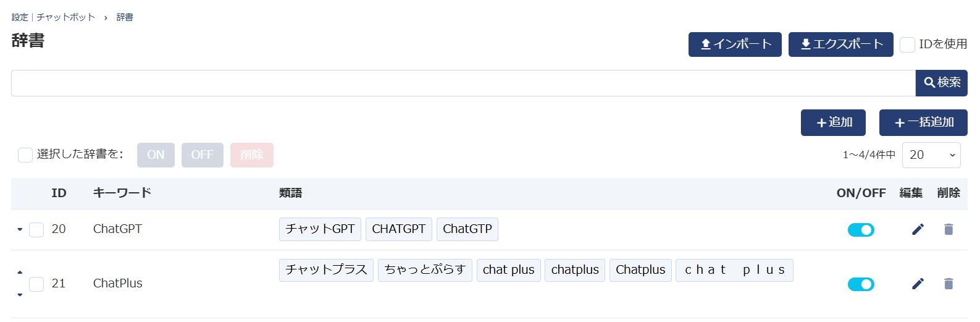980x322 pixels.
Task: Move ChatPlus row up with arrow
Action: pyautogui.click(x=20, y=273)
